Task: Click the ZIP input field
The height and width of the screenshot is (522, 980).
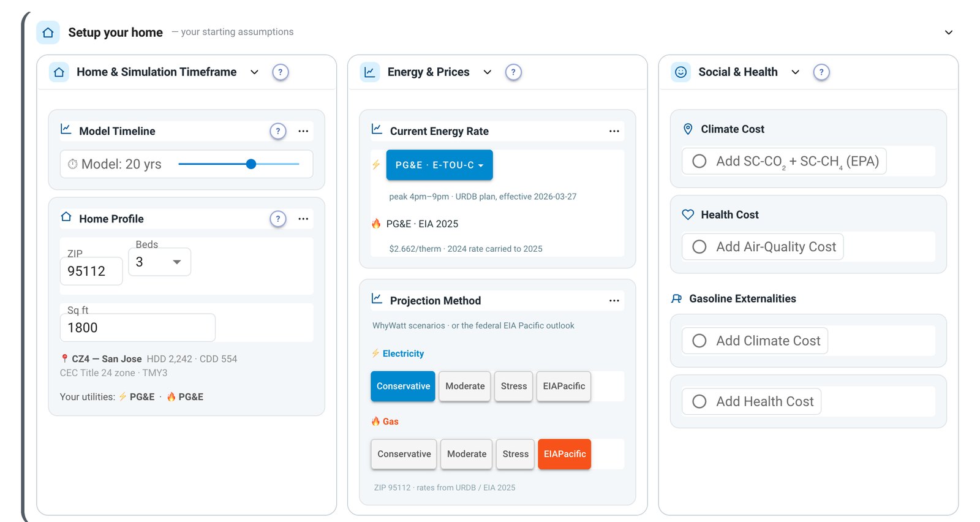Action: tap(91, 271)
